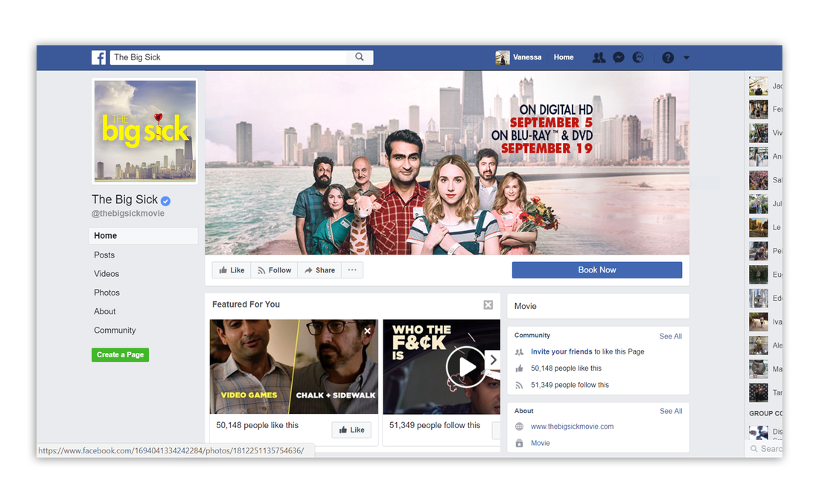Open www.thebigsickmovie.com link
Screen dimensions: 819x504
click(572, 426)
